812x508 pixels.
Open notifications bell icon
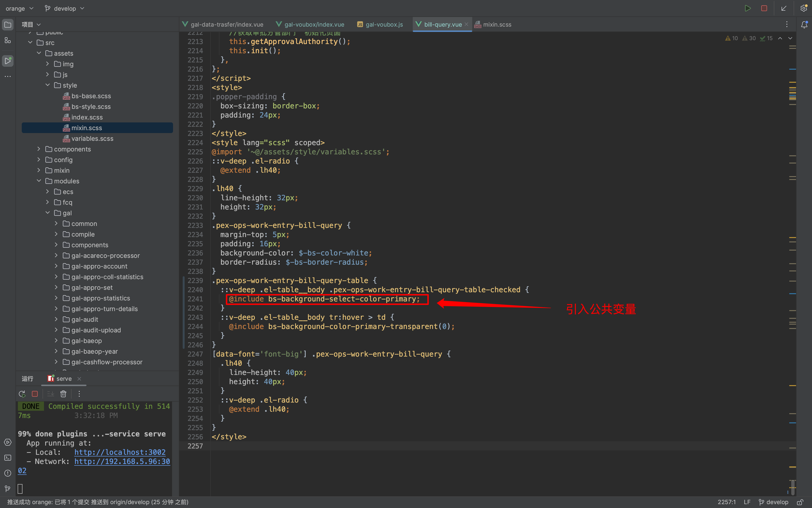pos(804,24)
